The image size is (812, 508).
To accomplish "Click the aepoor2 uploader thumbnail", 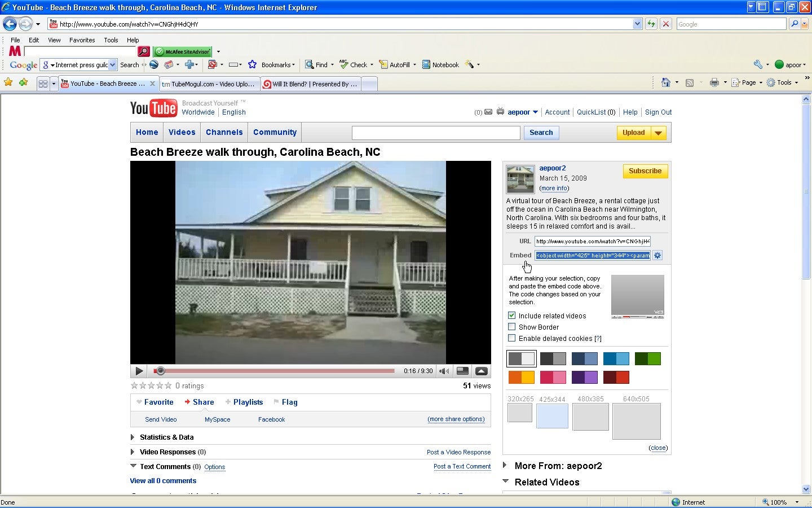I will 520,179.
